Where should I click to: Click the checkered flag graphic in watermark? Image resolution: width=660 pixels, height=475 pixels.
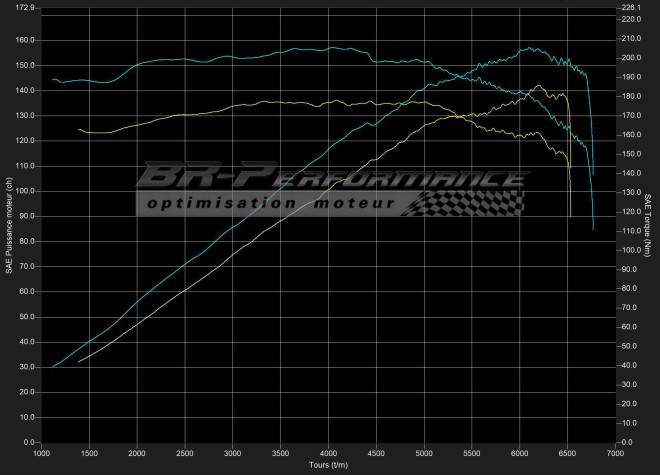[x=468, y=202]
